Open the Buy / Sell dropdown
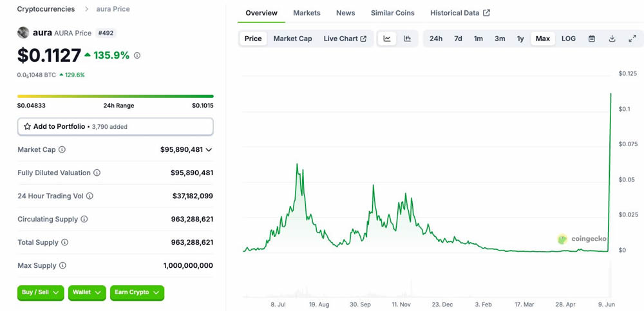 (x=41, y=292)
